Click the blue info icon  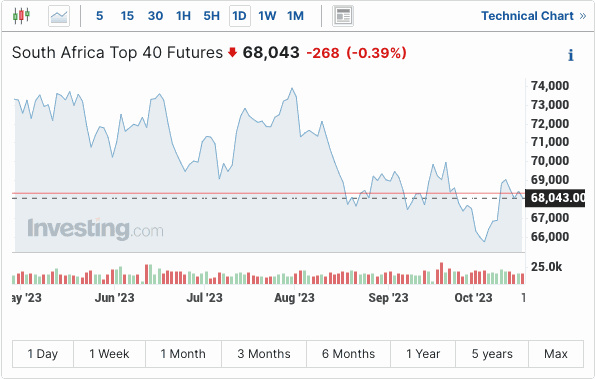pos(571,55)
